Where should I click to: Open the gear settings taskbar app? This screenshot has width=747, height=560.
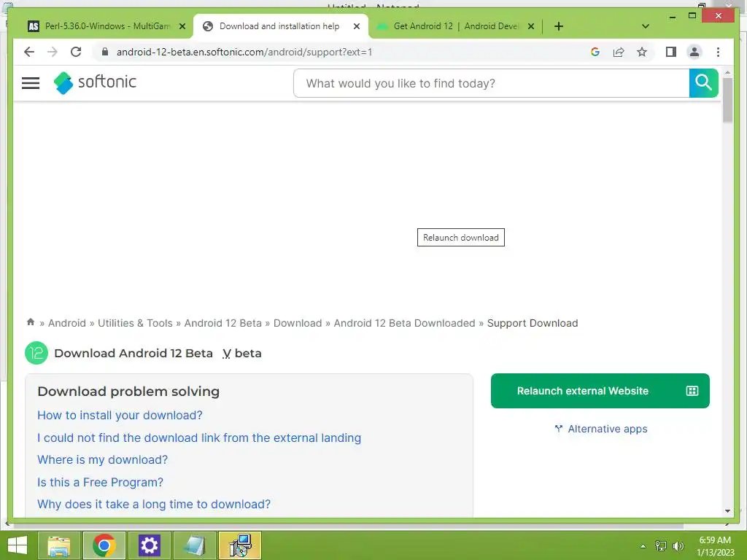(x=149, y=545)
